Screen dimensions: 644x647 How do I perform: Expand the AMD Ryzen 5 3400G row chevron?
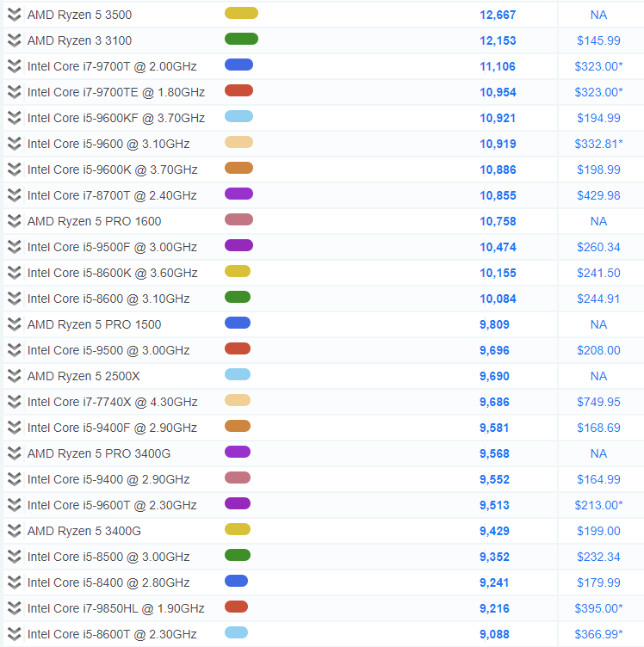pyautogui.click(x=14, y=531)
